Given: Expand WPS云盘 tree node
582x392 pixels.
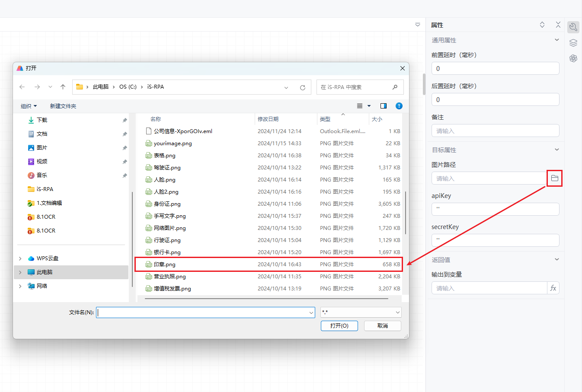Looking at the screenshot, I should (x=20, y=258).
